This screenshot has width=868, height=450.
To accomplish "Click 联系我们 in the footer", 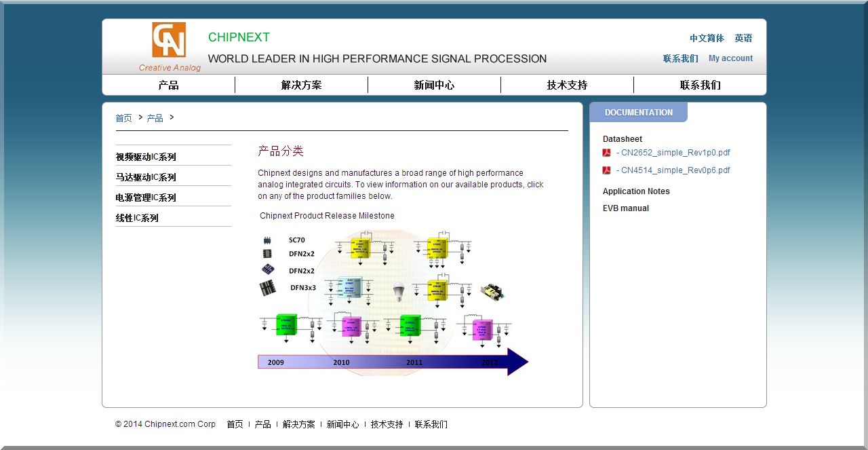I will [x=431, y=424].
